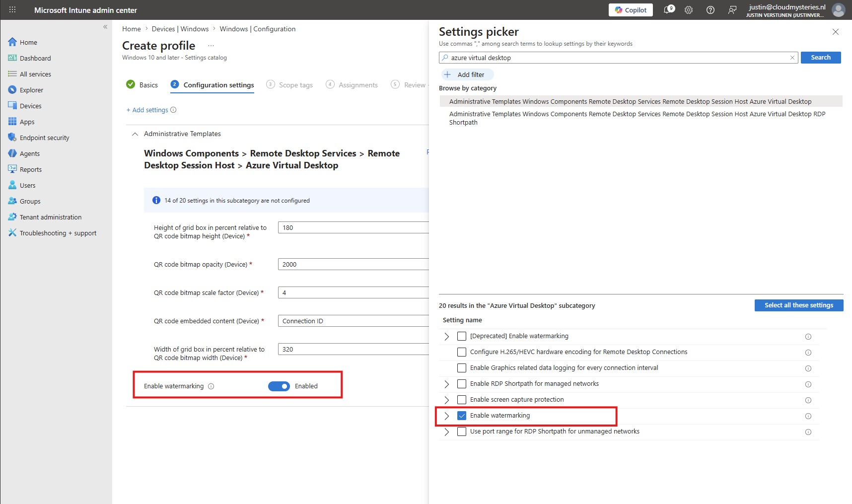Expand the checked Enable watermarking row

pyautogui.click(x=447, y=416)
